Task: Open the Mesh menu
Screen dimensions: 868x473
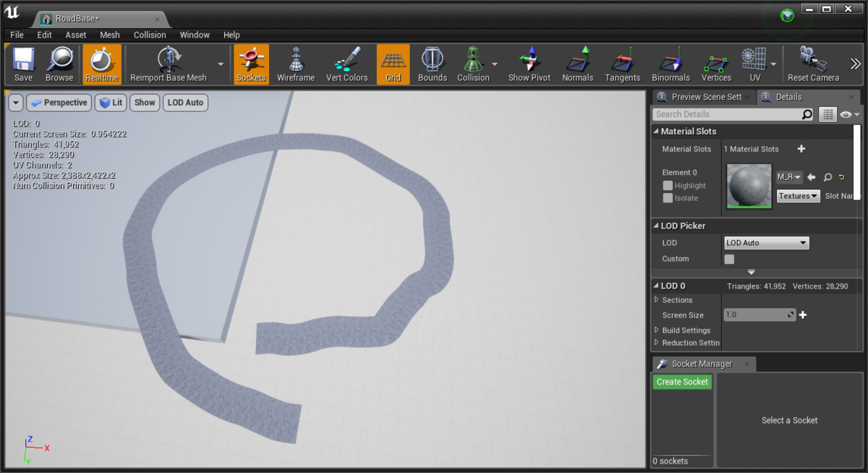Action: click(x=110, y=35)
